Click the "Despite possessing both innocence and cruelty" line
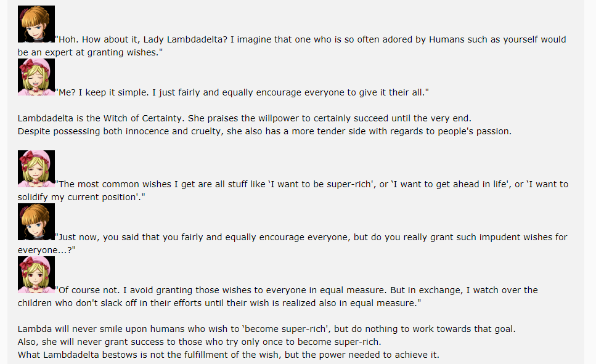The height and width of the screenshot is (364, 596). tap(264, 131)
